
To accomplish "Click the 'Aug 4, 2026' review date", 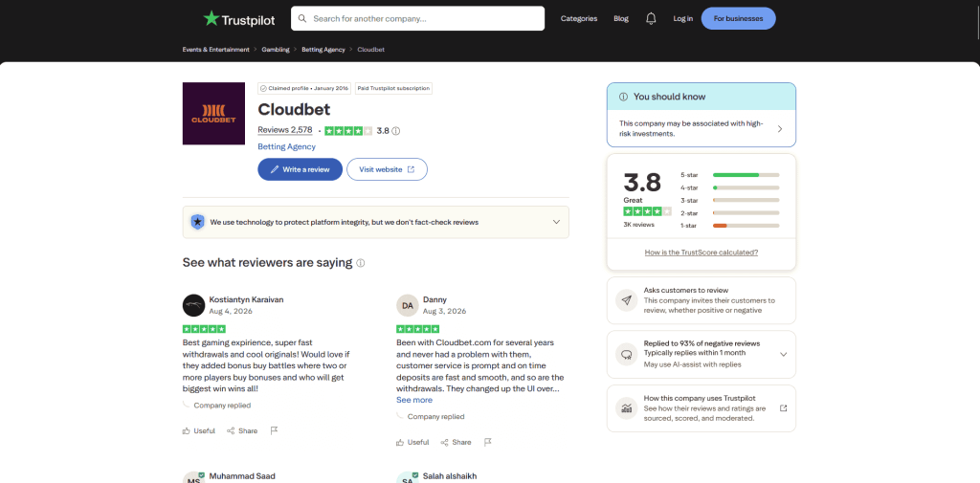I will pos(231,311).
